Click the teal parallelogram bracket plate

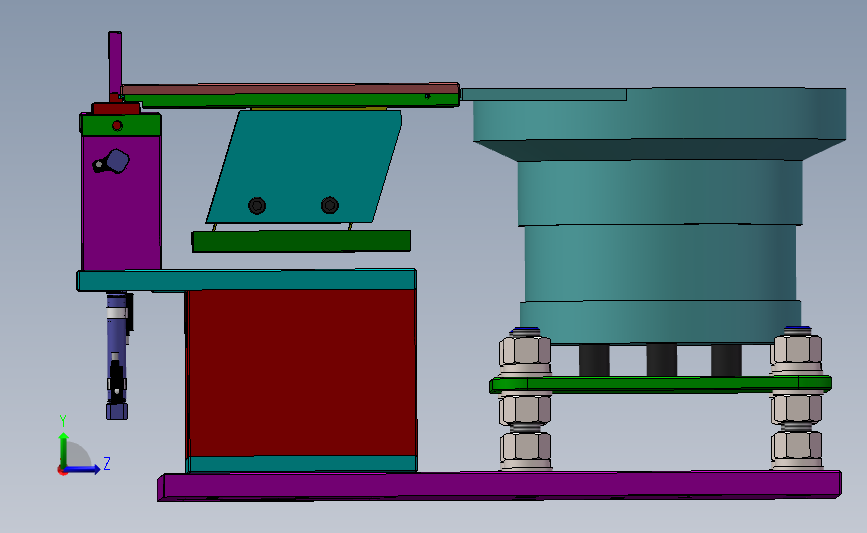tap(304, 166)
